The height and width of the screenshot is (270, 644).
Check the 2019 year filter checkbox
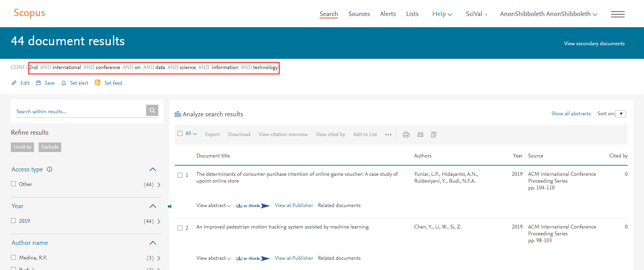point(14,221)
